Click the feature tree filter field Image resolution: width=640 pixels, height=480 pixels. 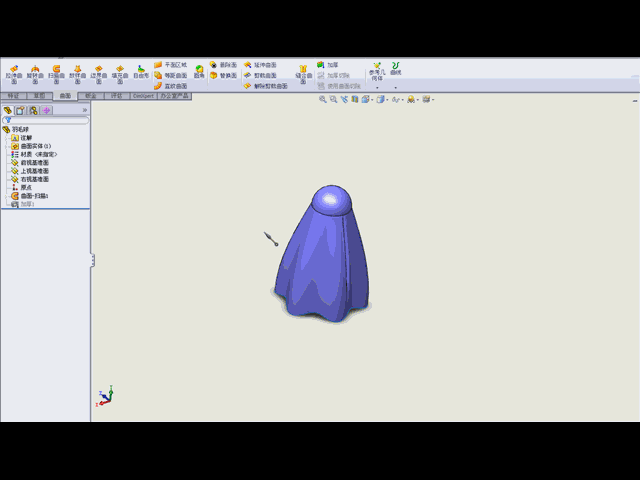pyautogui.click(x=46, y=120)
